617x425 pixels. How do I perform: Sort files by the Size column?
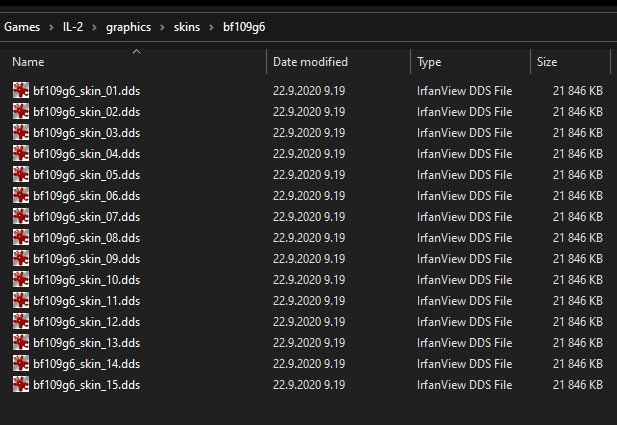click(547, 62)
